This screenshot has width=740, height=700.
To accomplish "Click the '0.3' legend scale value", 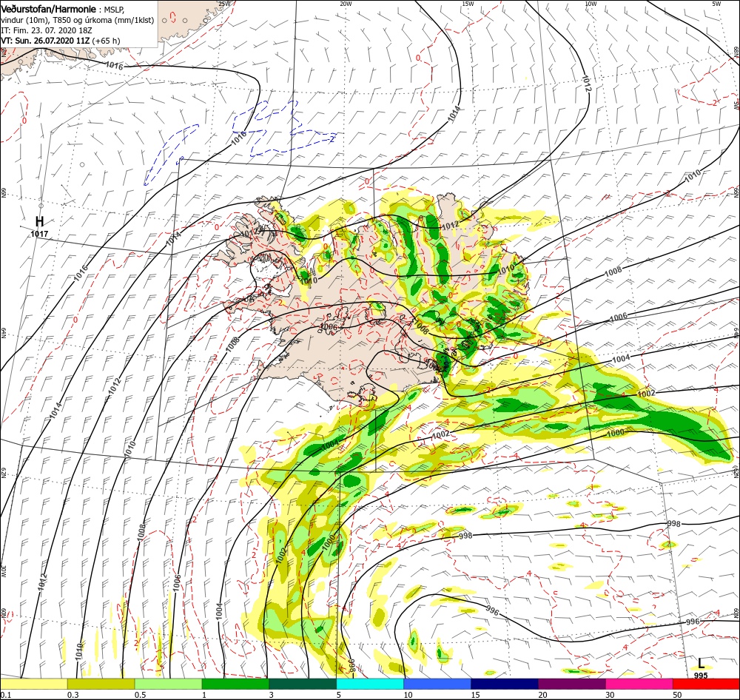I will [x=73, y=695].
